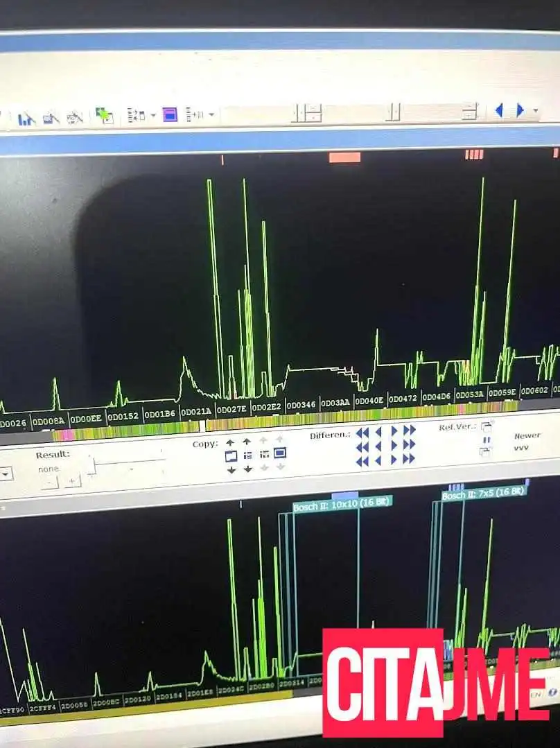Click the bottom window icon under Ref.Ver.
The height and width of the screenshot is (748, 560).
click(486, 452)
